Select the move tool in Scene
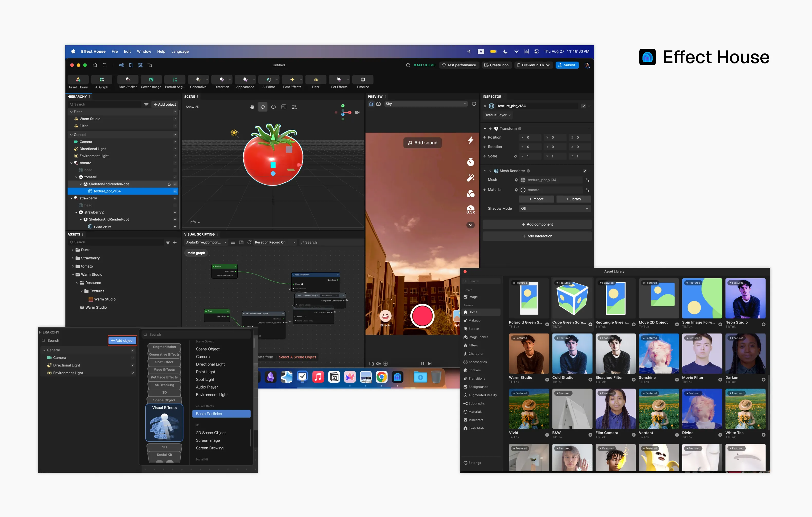Screen dimensions: 812x517 263,107
